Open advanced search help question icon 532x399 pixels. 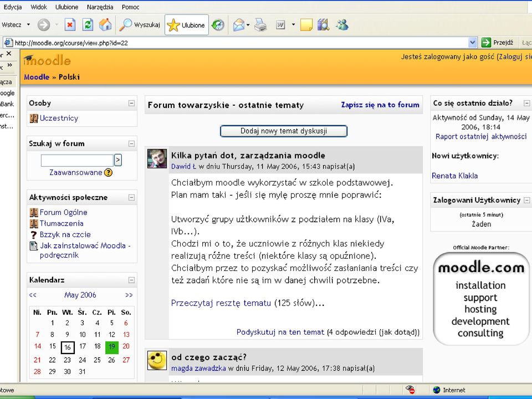point(108,172)
